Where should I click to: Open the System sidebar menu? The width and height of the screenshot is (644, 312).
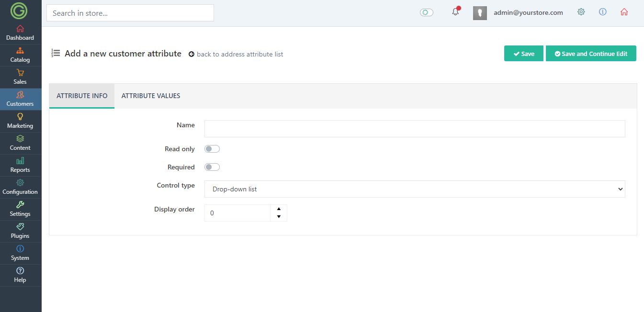(20, 253)
